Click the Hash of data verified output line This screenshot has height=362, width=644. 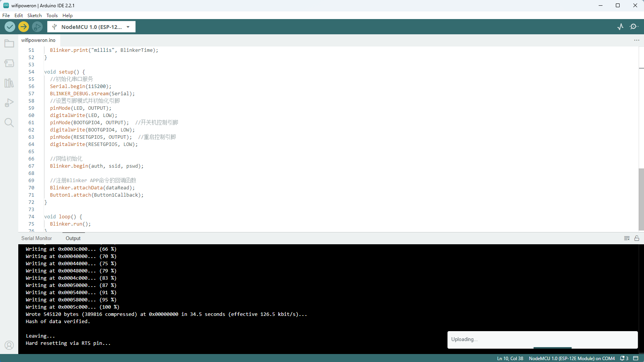[x=58, y=322]
